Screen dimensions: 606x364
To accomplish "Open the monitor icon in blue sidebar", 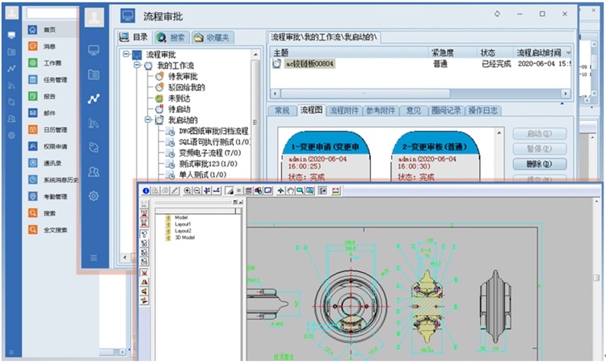I will tap(95, 50).
